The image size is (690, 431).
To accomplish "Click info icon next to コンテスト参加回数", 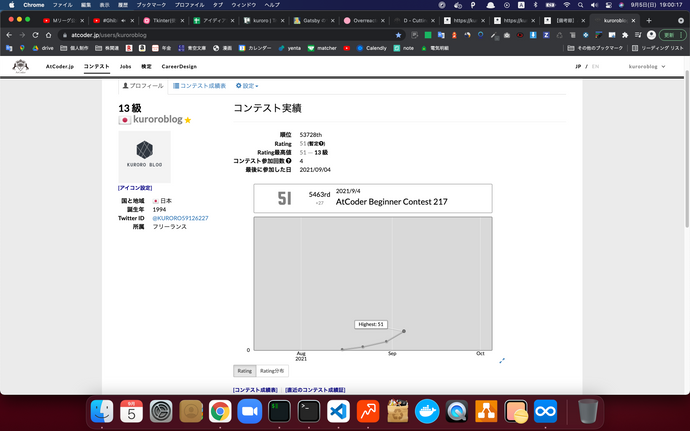I will pyautogui.click(x=289, y=161).
